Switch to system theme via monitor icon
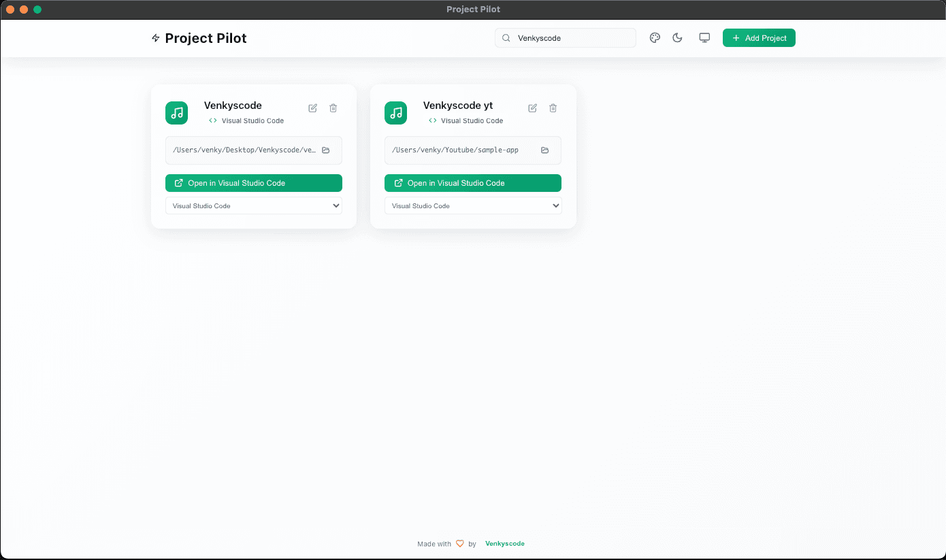This screenshot has width=946, height=560. point(704,38)
